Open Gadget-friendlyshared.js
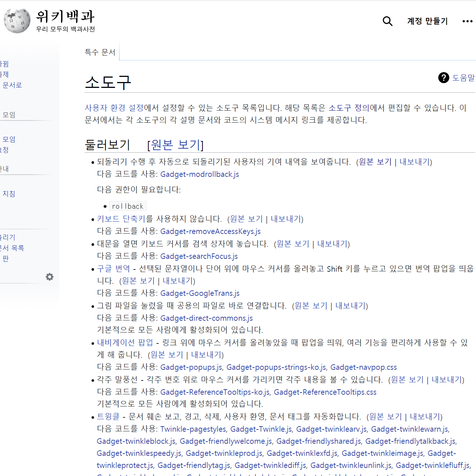Screen dimensions: 476x476 (319, 441)
